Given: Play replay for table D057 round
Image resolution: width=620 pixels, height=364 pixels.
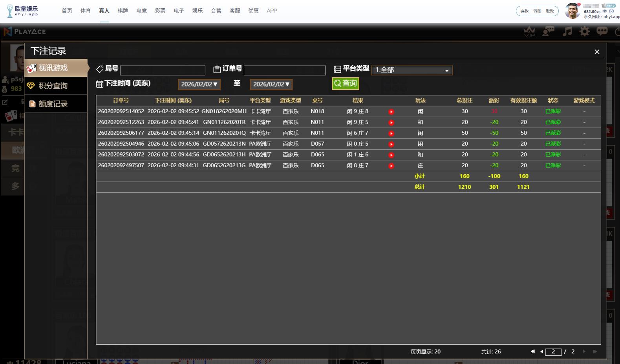Looking at the screenshot, I should click(x=391, y=144).
